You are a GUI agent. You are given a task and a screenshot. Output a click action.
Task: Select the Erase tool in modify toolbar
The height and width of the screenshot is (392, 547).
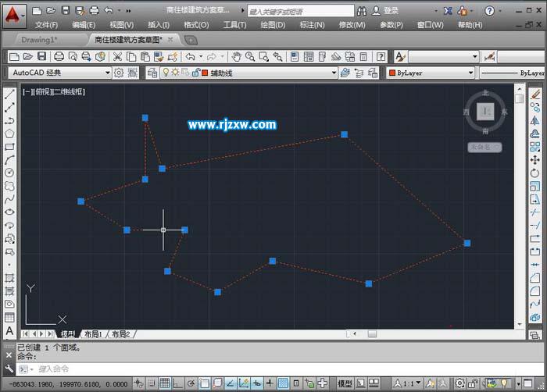(534, 94)
